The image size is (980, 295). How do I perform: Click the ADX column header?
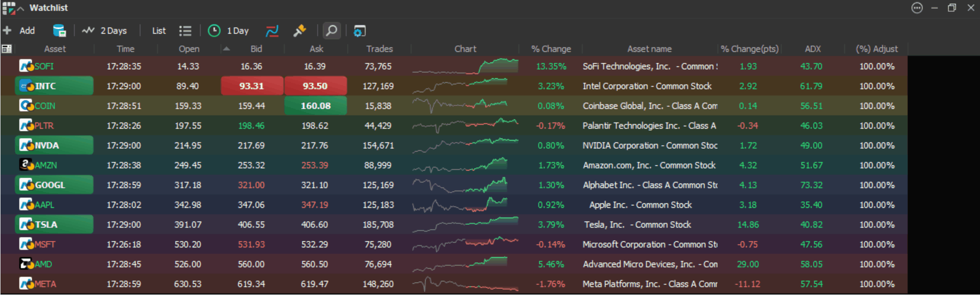(813, 49)
